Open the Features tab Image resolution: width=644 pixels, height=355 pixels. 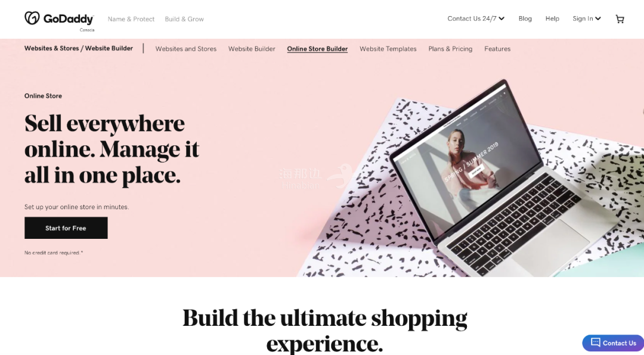(x=497, y=49)
